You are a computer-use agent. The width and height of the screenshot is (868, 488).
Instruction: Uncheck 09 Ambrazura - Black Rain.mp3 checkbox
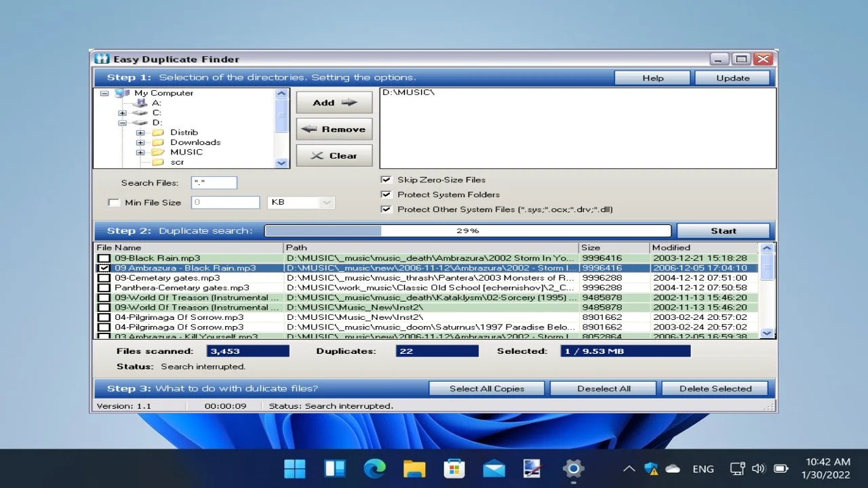pyautogui.click(x=104, y=268)
